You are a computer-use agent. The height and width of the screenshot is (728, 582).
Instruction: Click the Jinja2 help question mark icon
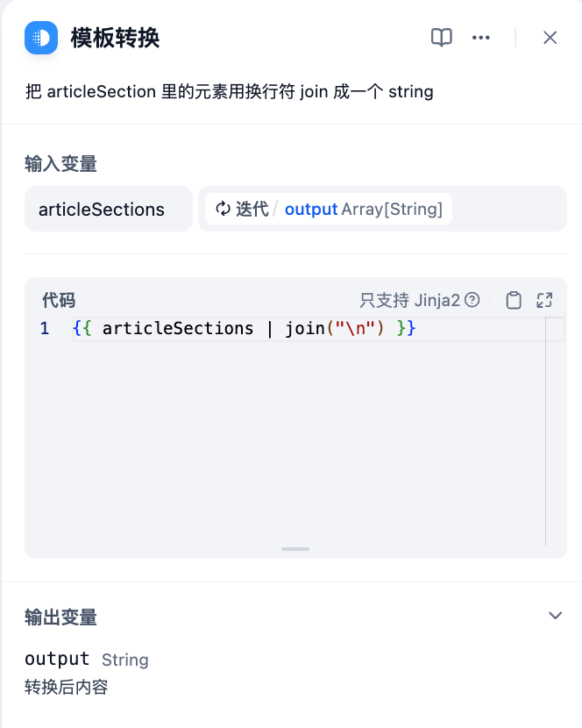[x=472, y=300]
